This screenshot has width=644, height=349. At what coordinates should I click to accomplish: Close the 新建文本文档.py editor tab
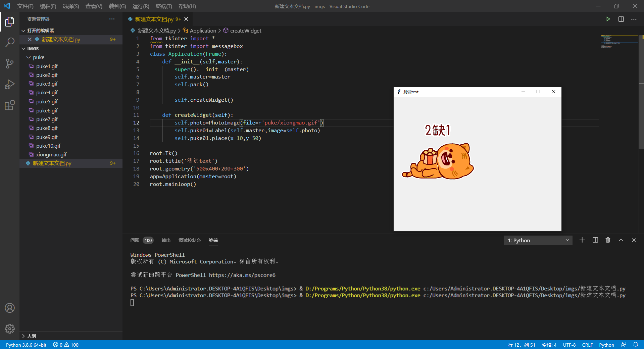186,19
